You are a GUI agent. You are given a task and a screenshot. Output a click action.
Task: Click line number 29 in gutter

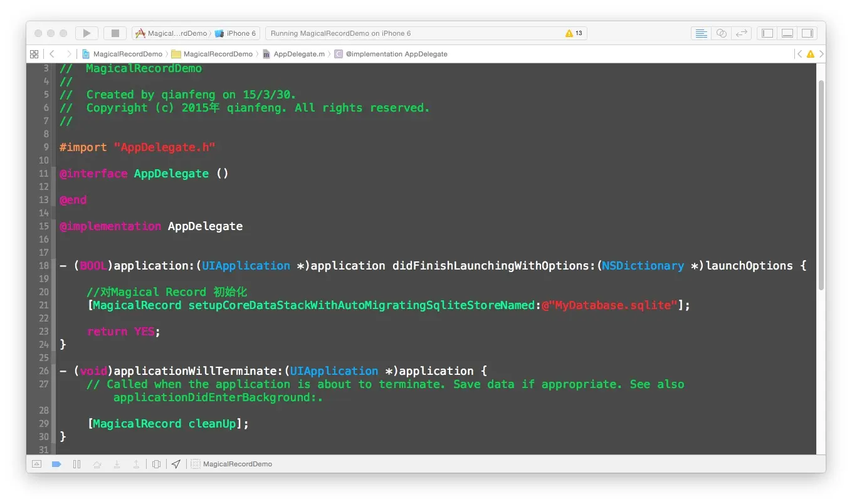point(43,424)
